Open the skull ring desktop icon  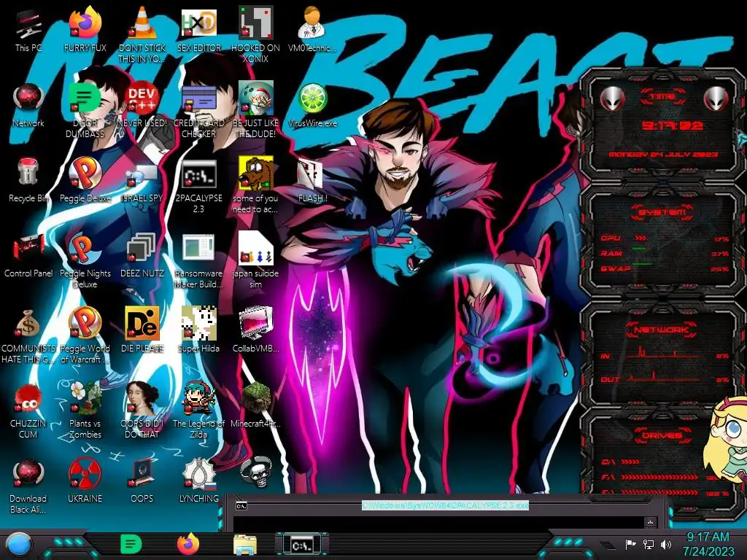pyautogui.click(x=256, y=472)
